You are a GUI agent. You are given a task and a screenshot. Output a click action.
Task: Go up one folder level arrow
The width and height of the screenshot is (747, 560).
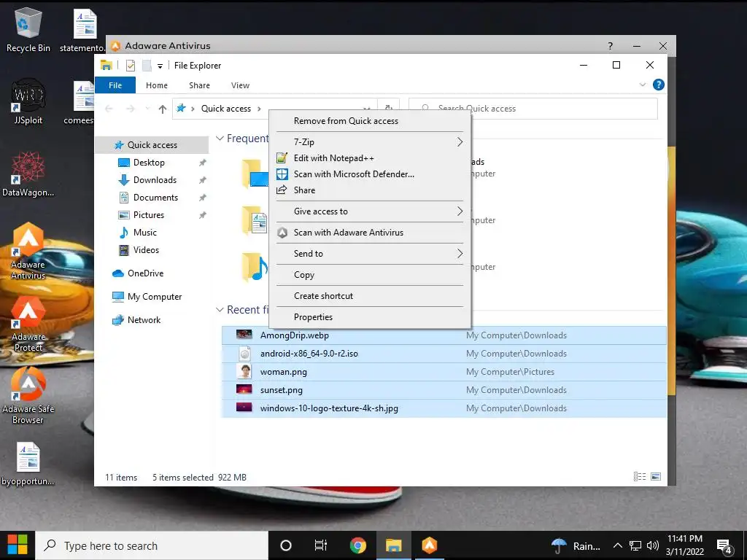163,109
